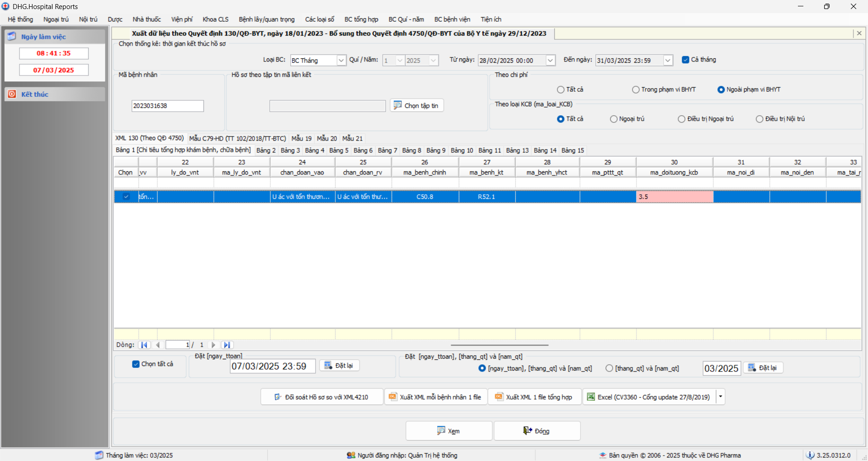Click the logged-in user icon in status bar

(351, 455)
